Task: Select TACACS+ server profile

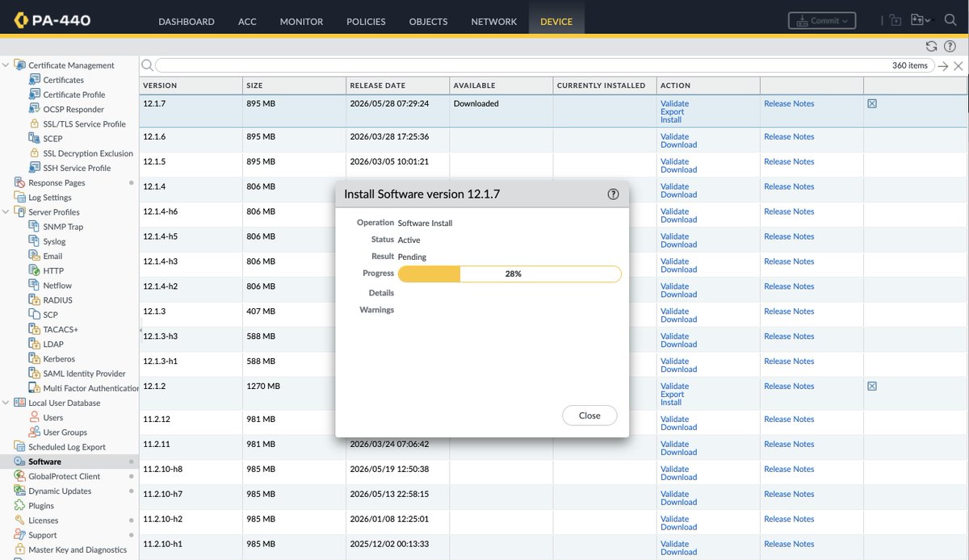Action: point(61,329)
